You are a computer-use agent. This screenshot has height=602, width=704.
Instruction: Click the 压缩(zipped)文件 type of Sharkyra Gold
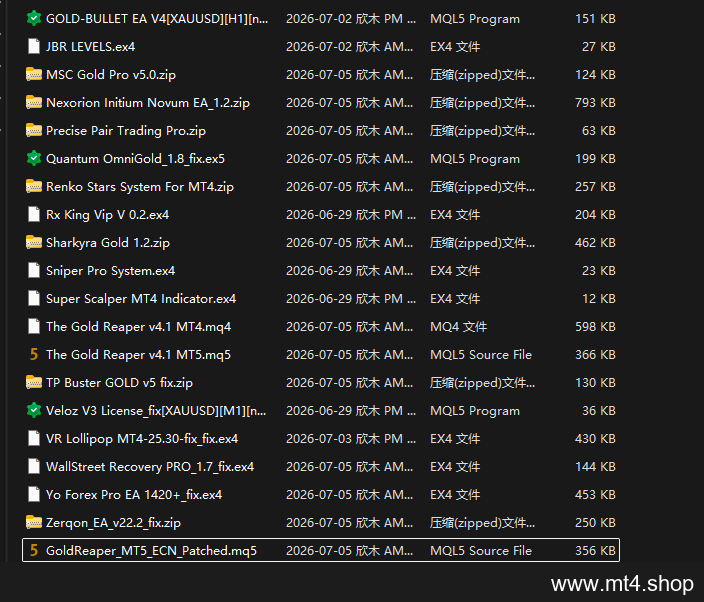click(483, 243)
